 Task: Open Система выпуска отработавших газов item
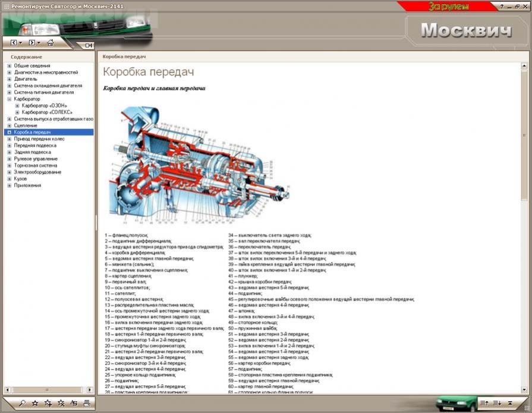[x=53, y=119]
